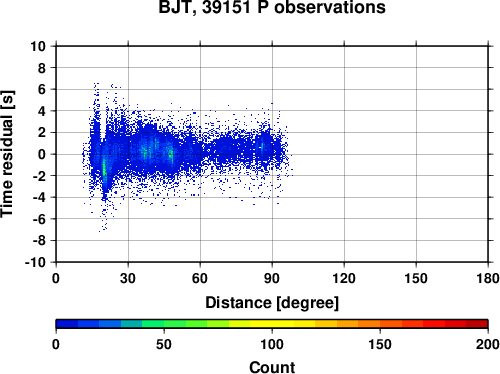This screenshot has width=500, height=374.
Task: Click the y-axis tick label -10
Action: point(35,262)
